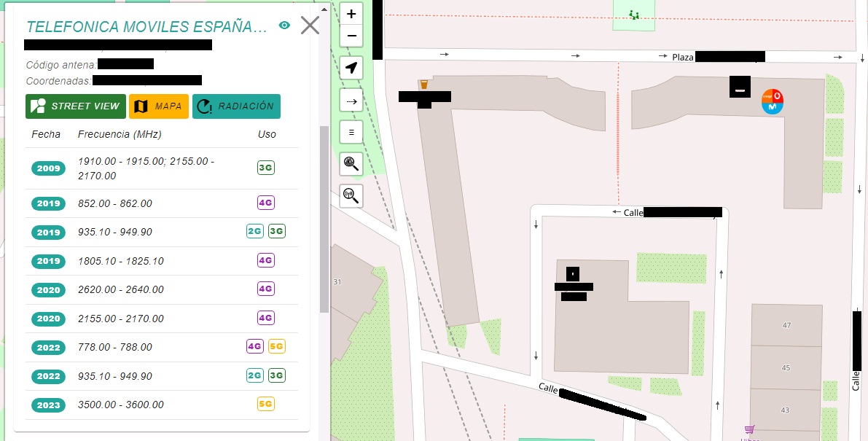Viewport: 868px width, 441px height.
Task: Click the orange bin marker on the map
Action: (424, 85)
